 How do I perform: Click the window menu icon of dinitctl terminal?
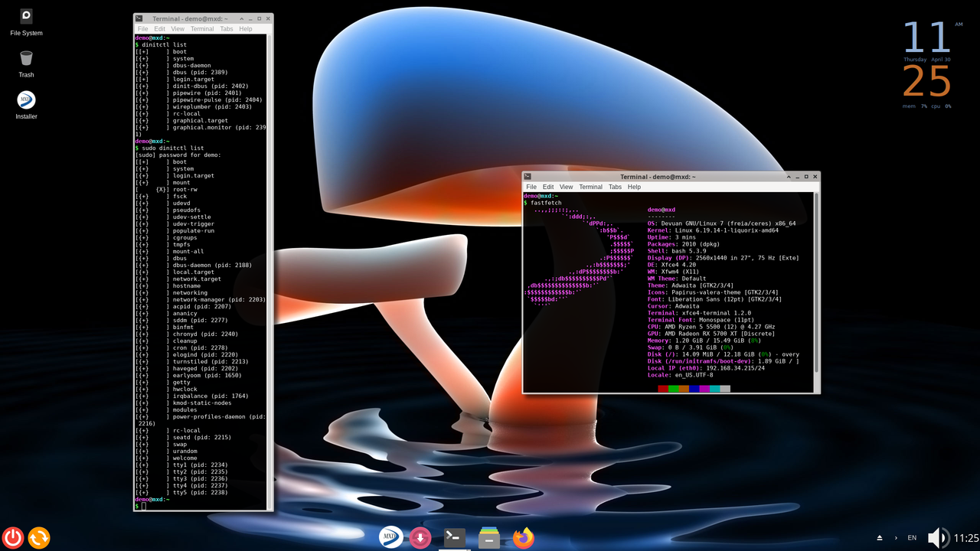pyautogui.click(x=139, y=18)
